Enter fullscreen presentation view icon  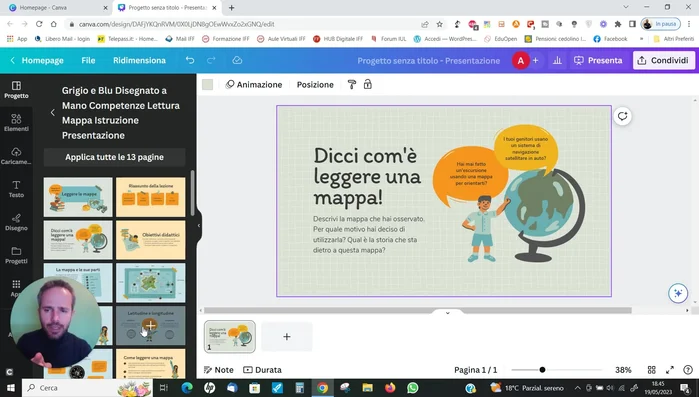[x=670, y=370]
